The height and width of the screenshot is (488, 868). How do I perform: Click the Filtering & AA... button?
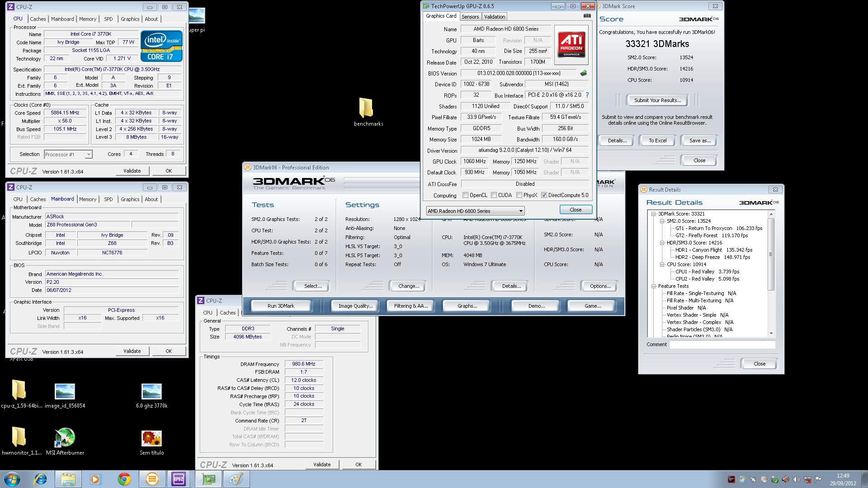coord(411,306)
